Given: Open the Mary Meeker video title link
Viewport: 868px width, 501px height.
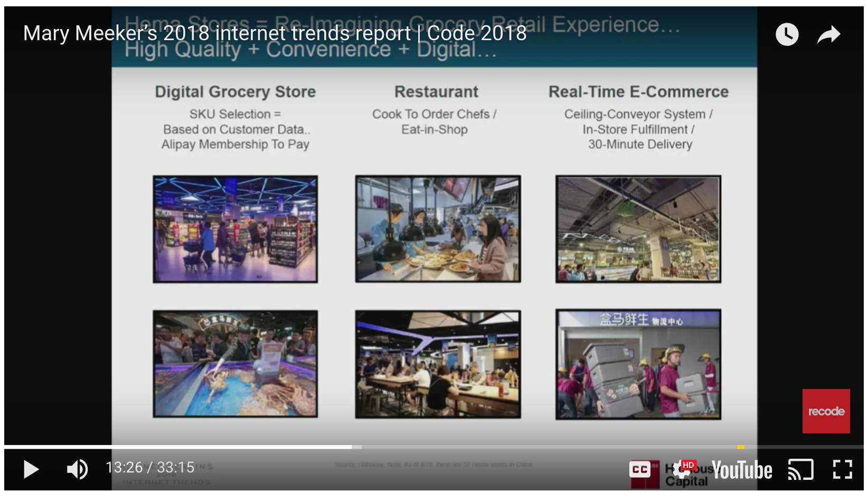Looking at the screenshot, I should (275, 33).
